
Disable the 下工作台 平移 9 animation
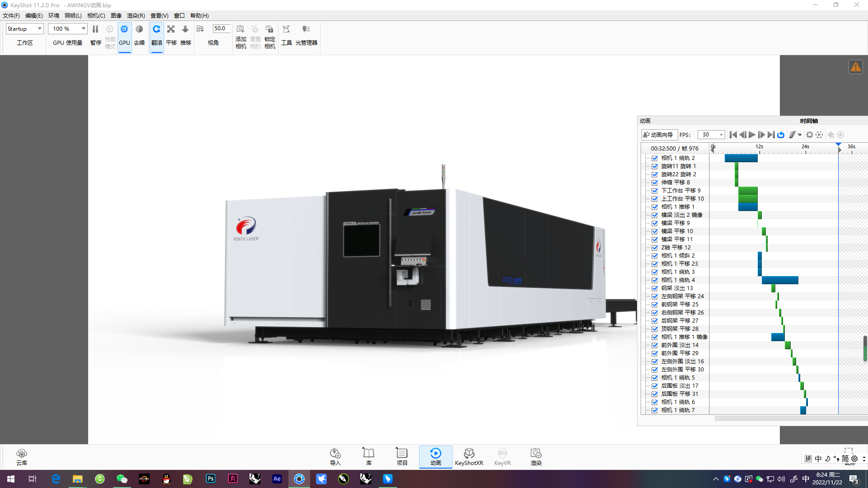point(655,190)
